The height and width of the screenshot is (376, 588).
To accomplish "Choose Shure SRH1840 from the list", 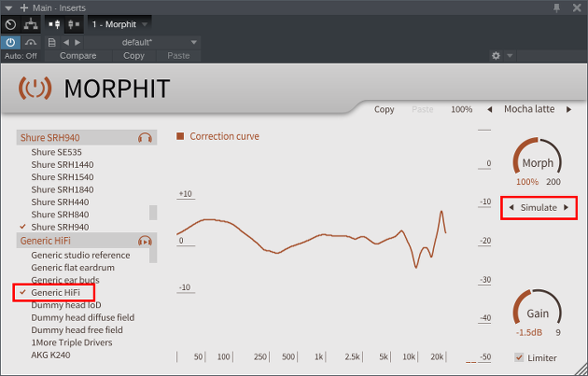I will [x=63, y=189].
